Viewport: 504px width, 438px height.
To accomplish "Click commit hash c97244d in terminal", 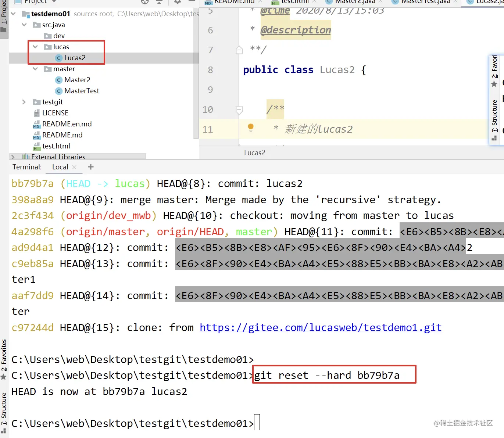I will (33, 328).
